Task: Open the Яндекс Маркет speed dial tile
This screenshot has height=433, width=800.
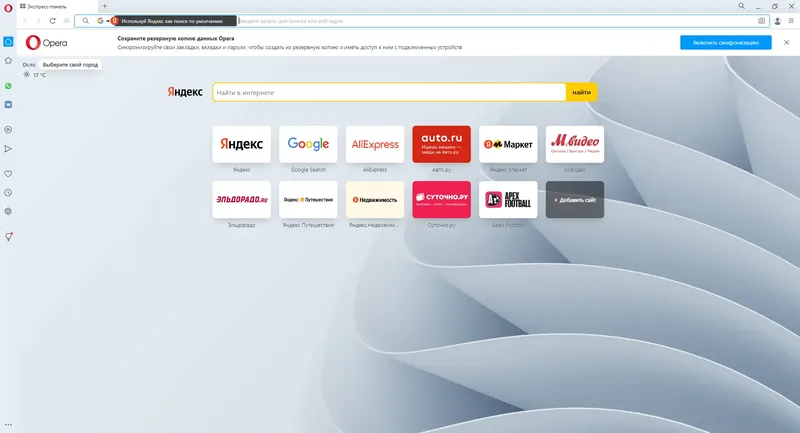Action: [x=508, y=144]
